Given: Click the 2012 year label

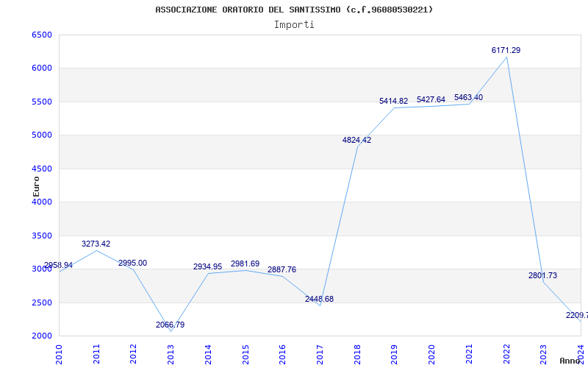Looking at the screenshot, I should 133,354.
